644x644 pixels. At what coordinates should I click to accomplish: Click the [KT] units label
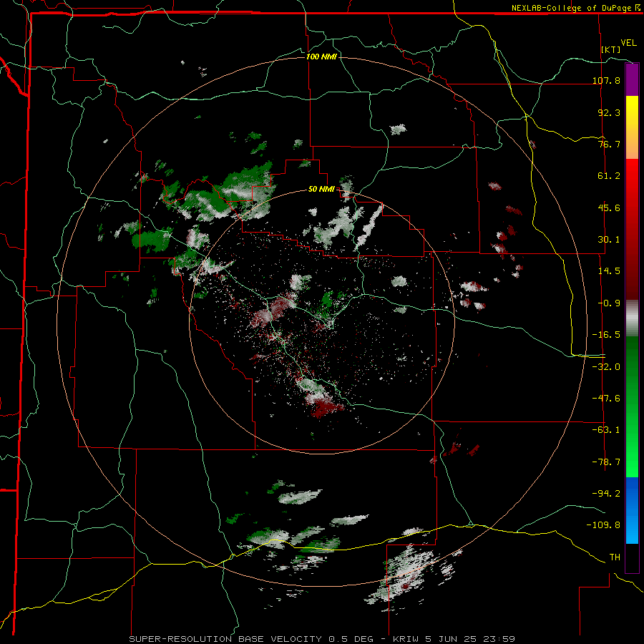[x=611, y=49]
